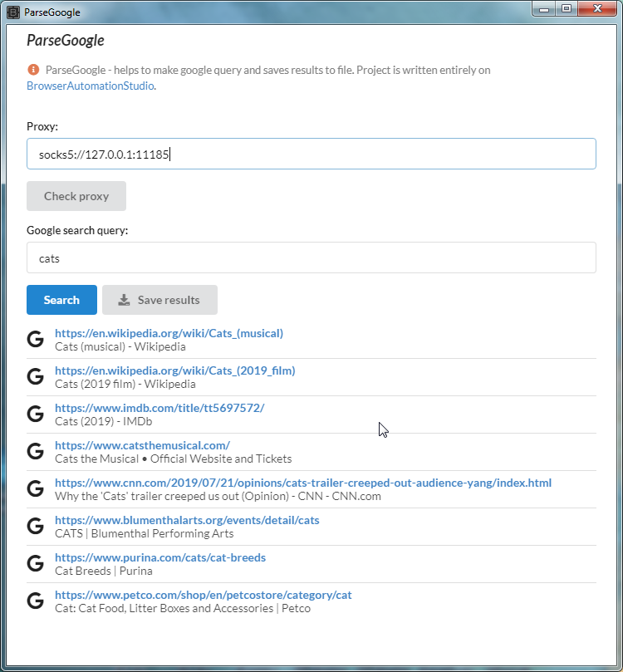Image resolution: width=623 pixels, height=672 pixels.
Task: Open the Cats_(musical) Wikipedia link
Action: click(x=169, y=333)
